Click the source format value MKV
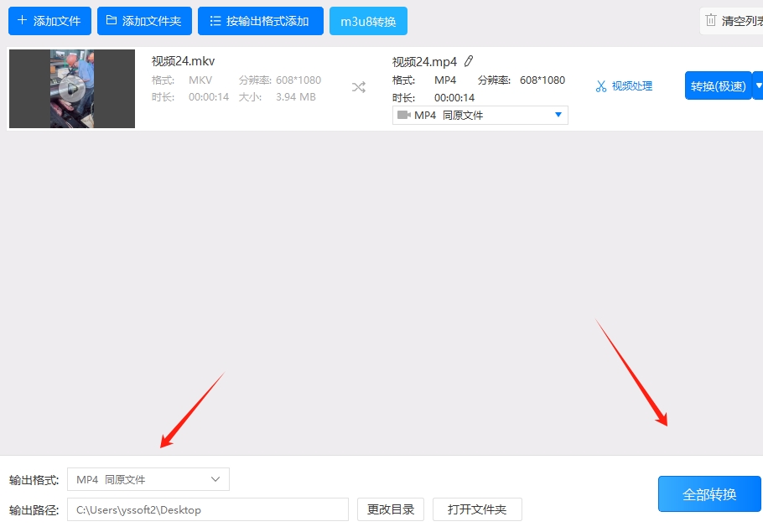This screenshot has width=763, height=532. 200,80
